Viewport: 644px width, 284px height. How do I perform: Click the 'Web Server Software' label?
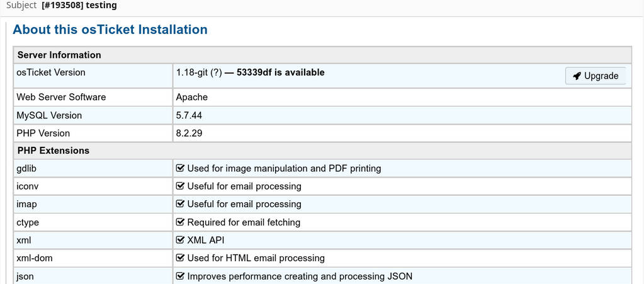pyautogui.click(x=61, y=97)
